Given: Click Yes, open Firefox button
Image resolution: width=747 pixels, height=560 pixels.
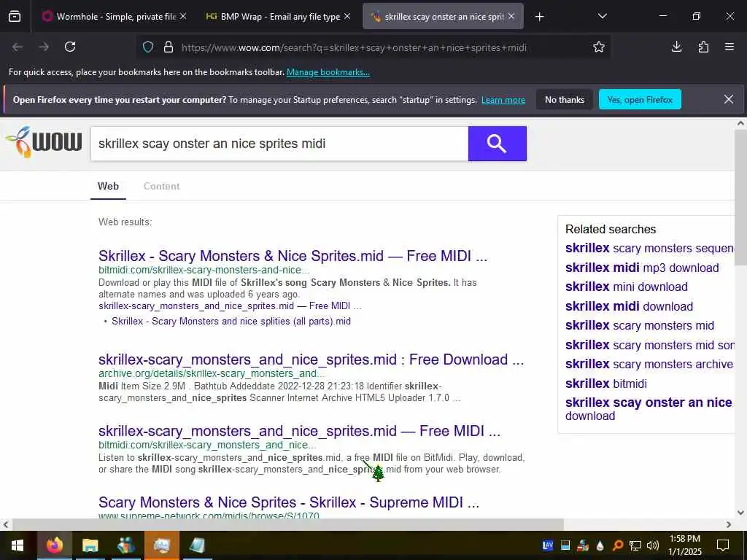Looking at the screenshot, I should (x=640, y=99).
